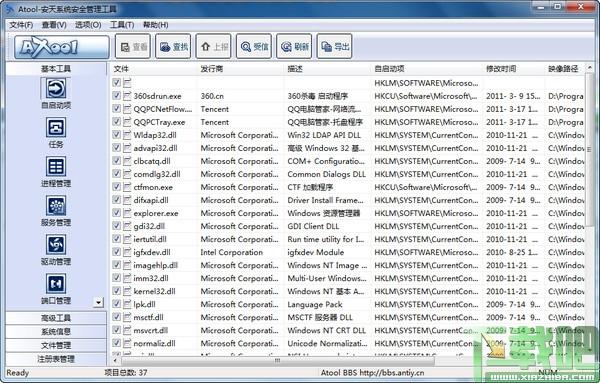600x383 pixels.
Task: Click the file icon beside 360sdrun.exe
Action: click(x=127, y=96)
